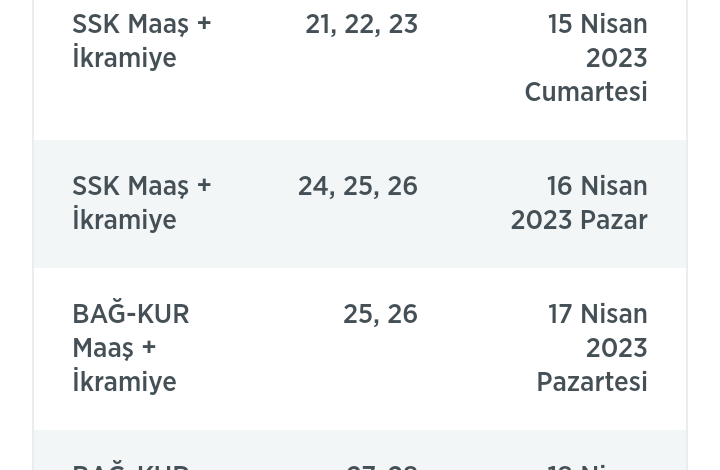Screen dimensions: 720x470
Task: Click the "15 Nisan 2023 Cumartesi" date cell
Action: [x=586, y=58]
